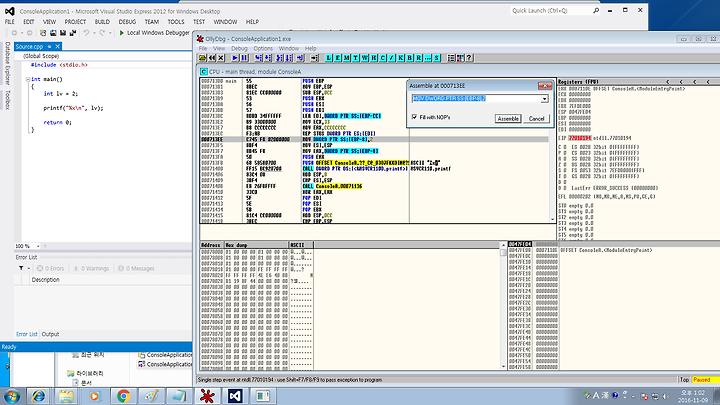Screen dimensions: 720x405
Task: Open OllyDbg appearance colors icon
Action: [460, 58]
